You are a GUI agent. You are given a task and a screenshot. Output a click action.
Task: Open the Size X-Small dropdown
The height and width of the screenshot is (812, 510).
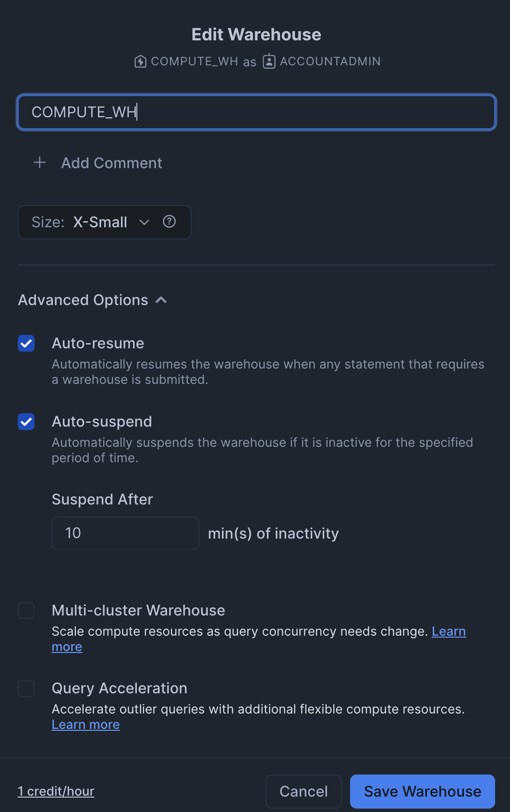(100, 222)
